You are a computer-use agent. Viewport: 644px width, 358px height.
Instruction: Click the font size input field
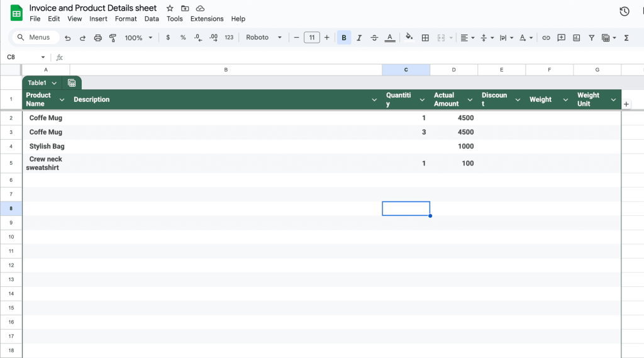pos(311,38)
